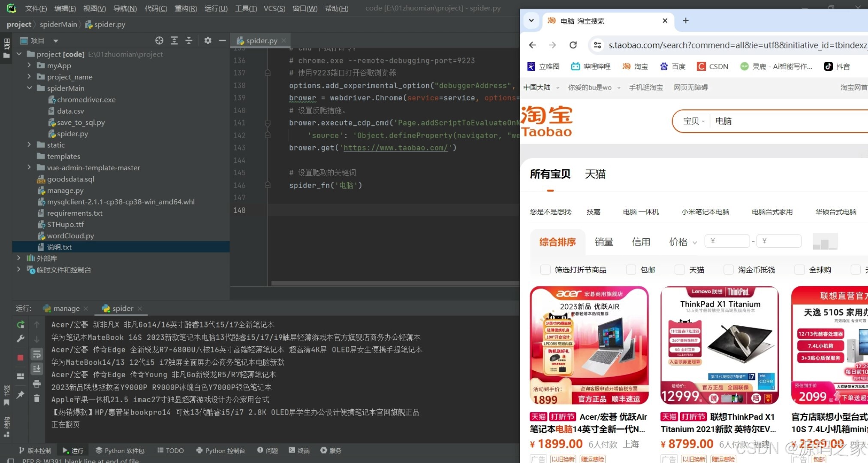Rerun the spider script in the run panel

[20, 325]
